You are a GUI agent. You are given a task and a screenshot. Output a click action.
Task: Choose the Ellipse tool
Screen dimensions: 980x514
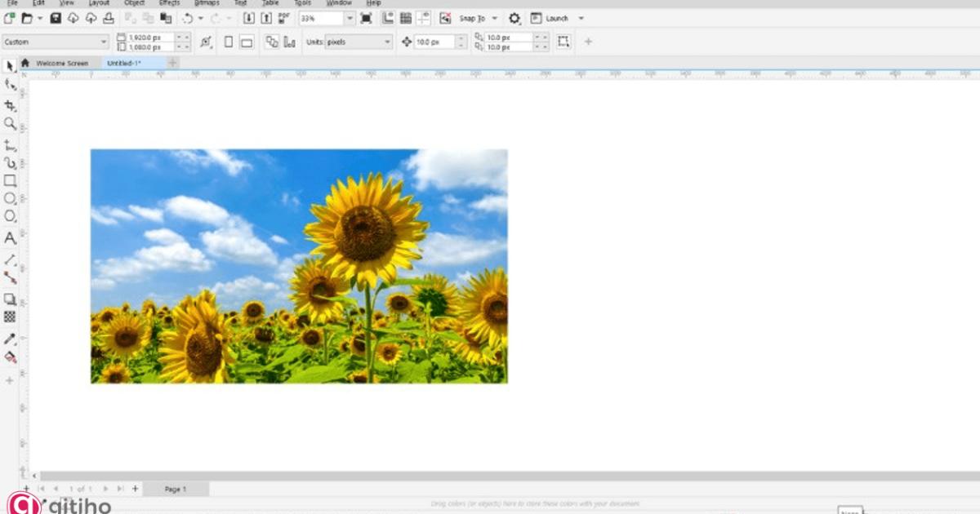tap(10, 197)
